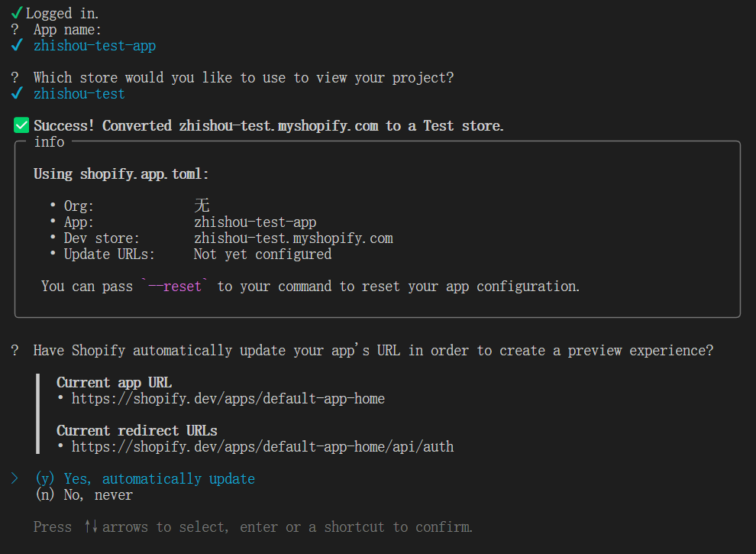Click the blue "zhishou-test-app" app name answer

point(95,45)
